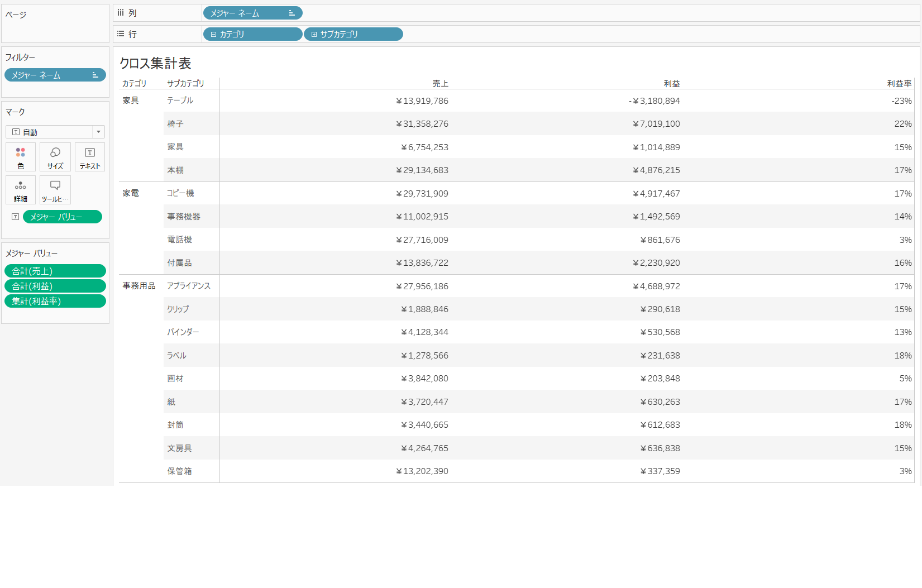Open the テキスト (text) marks card
Image resolution: width=922 pixels, height=588 pixels.
click(x=90, y=157)
